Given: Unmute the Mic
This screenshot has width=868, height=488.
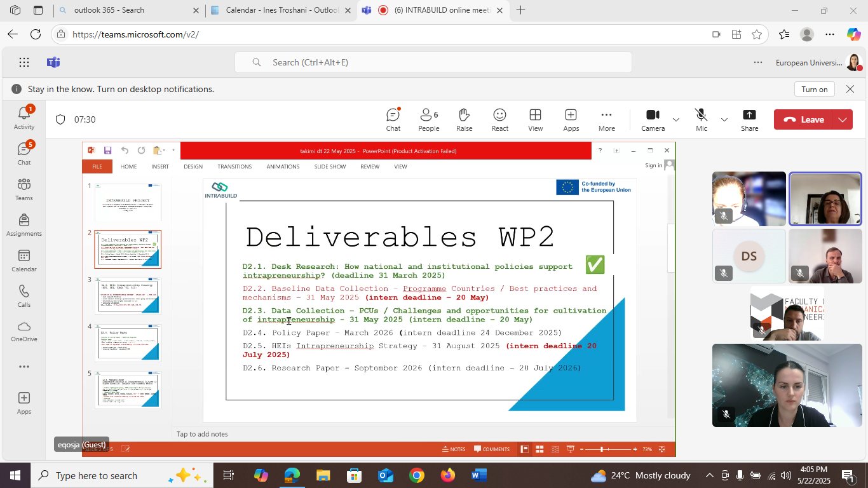Looking at the screenshot, I should pyautogui.click(x=702, y=119).
